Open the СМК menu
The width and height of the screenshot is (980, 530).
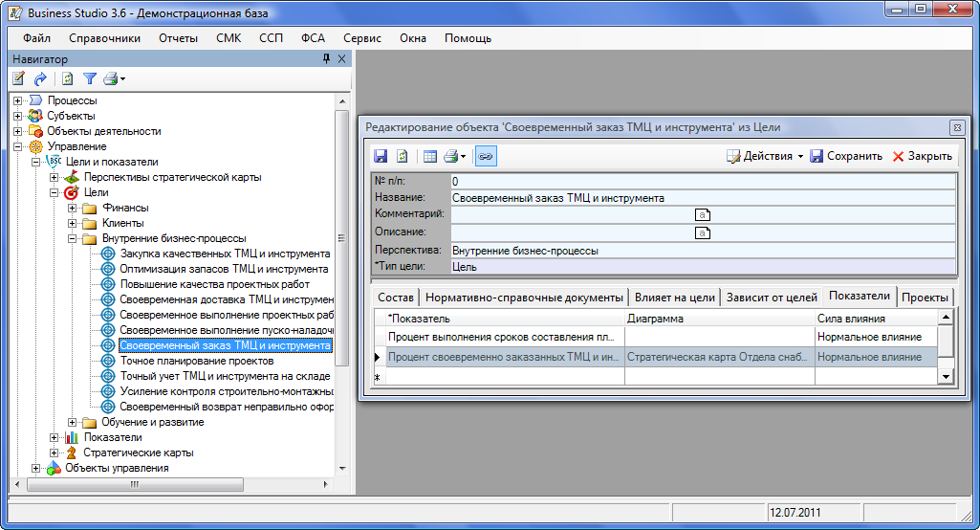[x=229, y=38]
